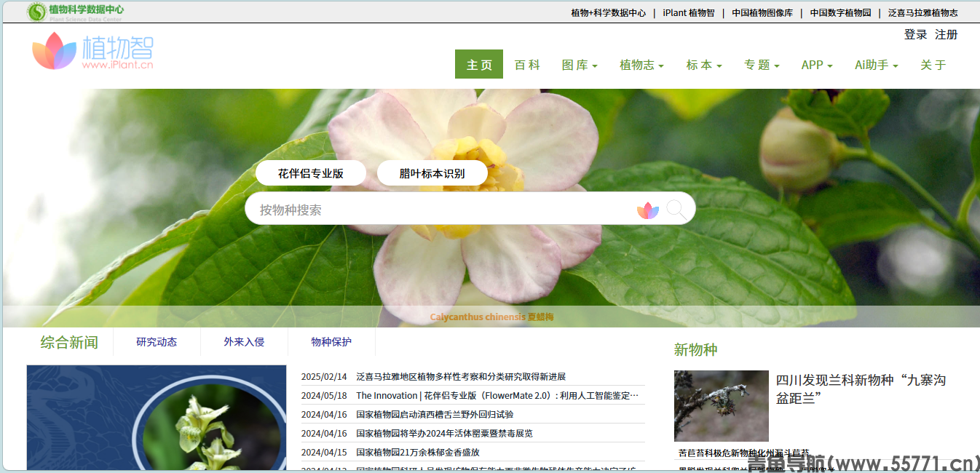The width and height of the screenshot is (980, 473).
Task: Open 泛喜马拉雅植物志 top link
Action: coord(923,12)
